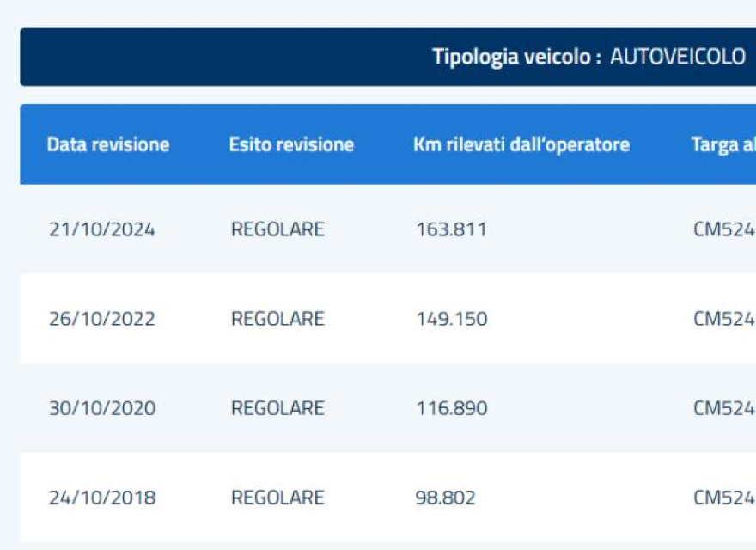756x550 pixels.
Task: Select the 30/10/2020 revision date
Action: 102,409
